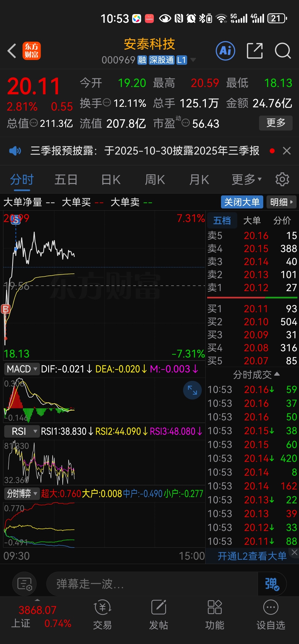The height and width of the screenshot is (644, 299).
Task: Dismiss the 三季报预披露 notice
Action: (287, 151)
